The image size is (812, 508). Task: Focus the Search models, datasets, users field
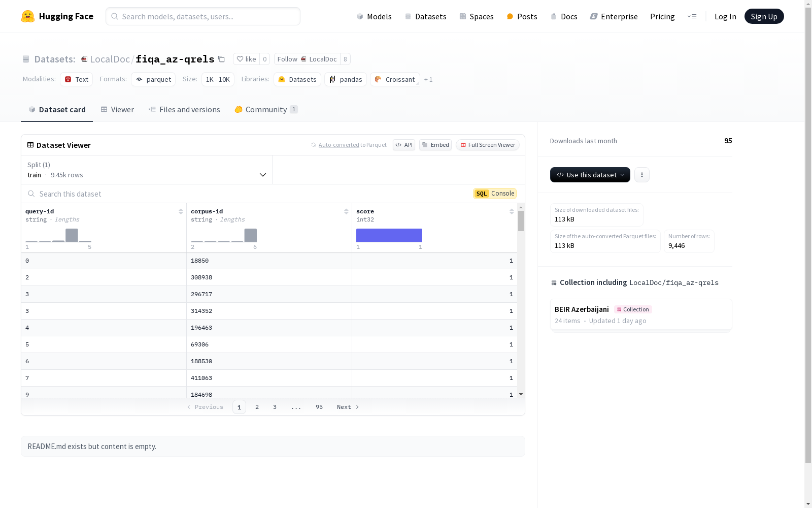pos(203,16)
